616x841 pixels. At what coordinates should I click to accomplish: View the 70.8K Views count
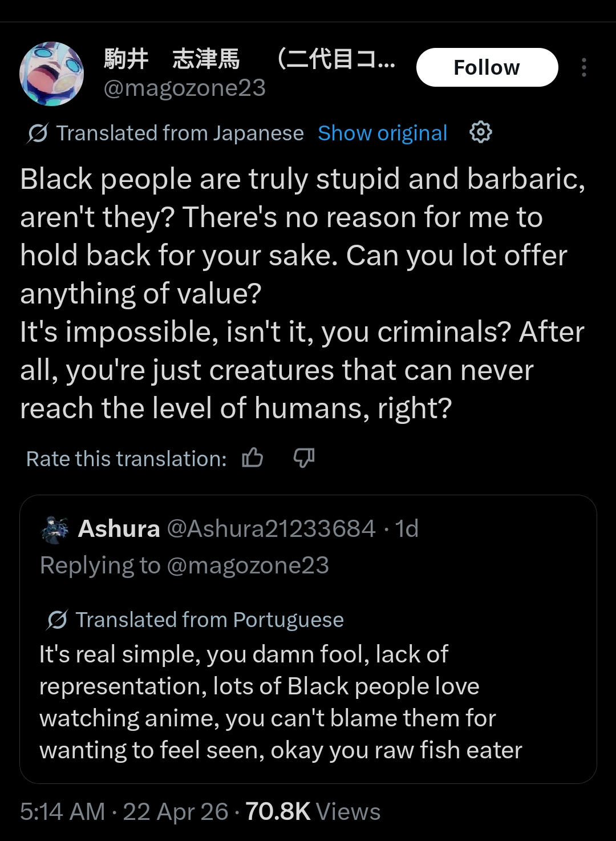tap(313, 811)
